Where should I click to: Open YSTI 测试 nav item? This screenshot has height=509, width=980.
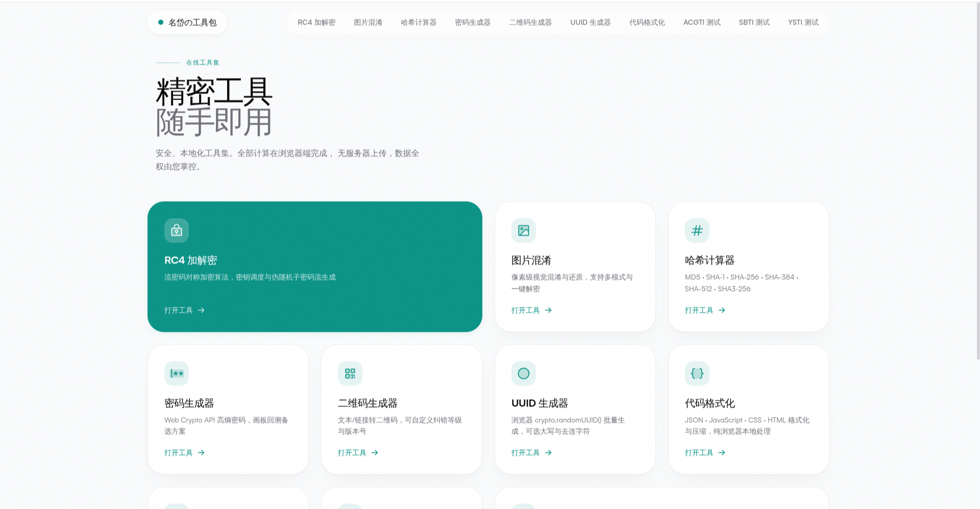pyautogui.click(x=803, y=22)
